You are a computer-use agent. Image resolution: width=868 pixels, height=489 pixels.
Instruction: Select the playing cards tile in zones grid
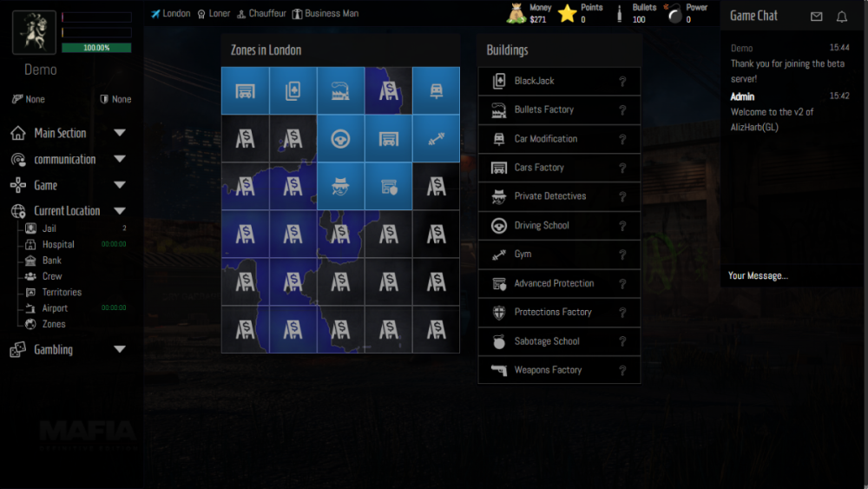coord(293,90)
